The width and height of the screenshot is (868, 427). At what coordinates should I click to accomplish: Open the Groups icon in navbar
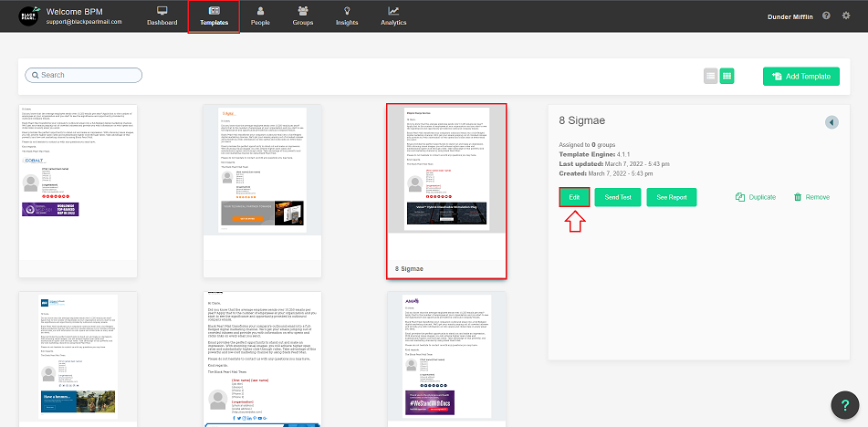(x=303, y=11)
